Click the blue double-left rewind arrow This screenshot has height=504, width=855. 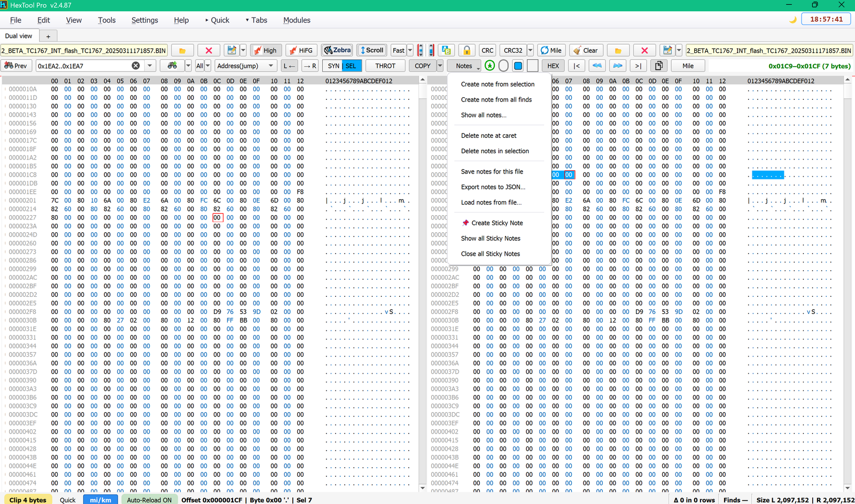pyautogui.click(x=597, y=66)
